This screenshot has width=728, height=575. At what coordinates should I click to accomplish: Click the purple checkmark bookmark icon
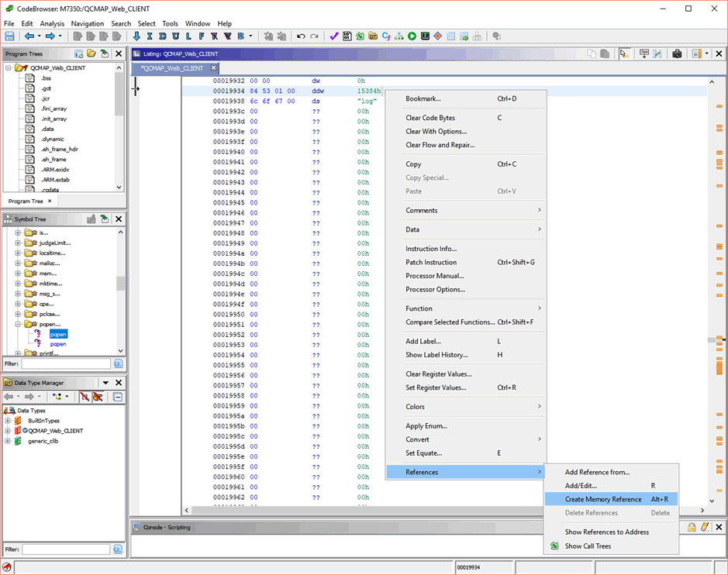pos(334,36)
